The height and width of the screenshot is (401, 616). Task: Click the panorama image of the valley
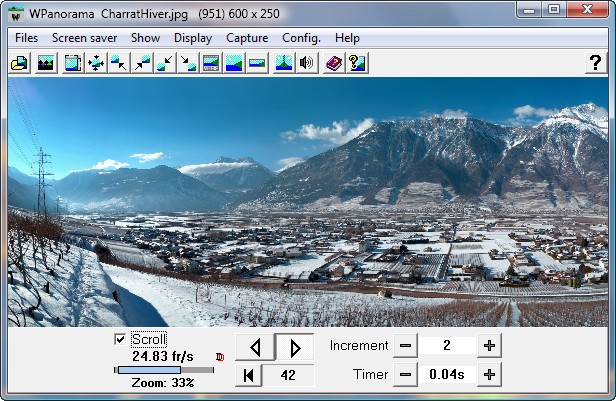[308, 202]
